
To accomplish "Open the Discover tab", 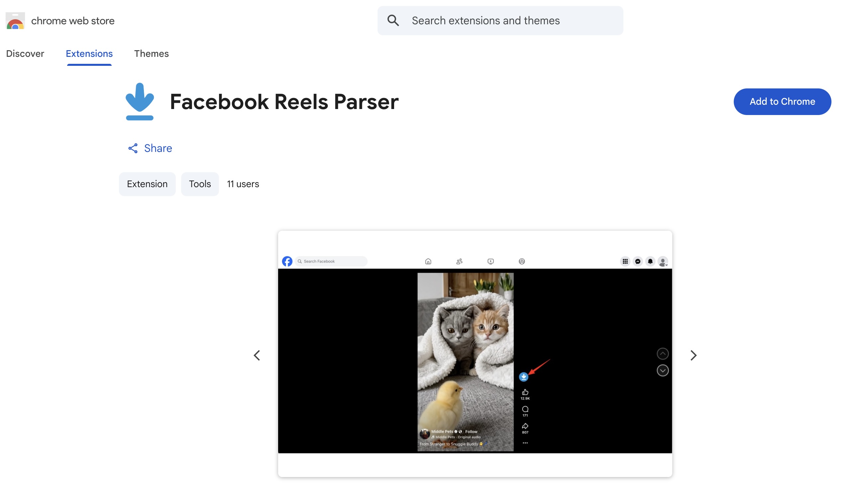I will 25,54.
